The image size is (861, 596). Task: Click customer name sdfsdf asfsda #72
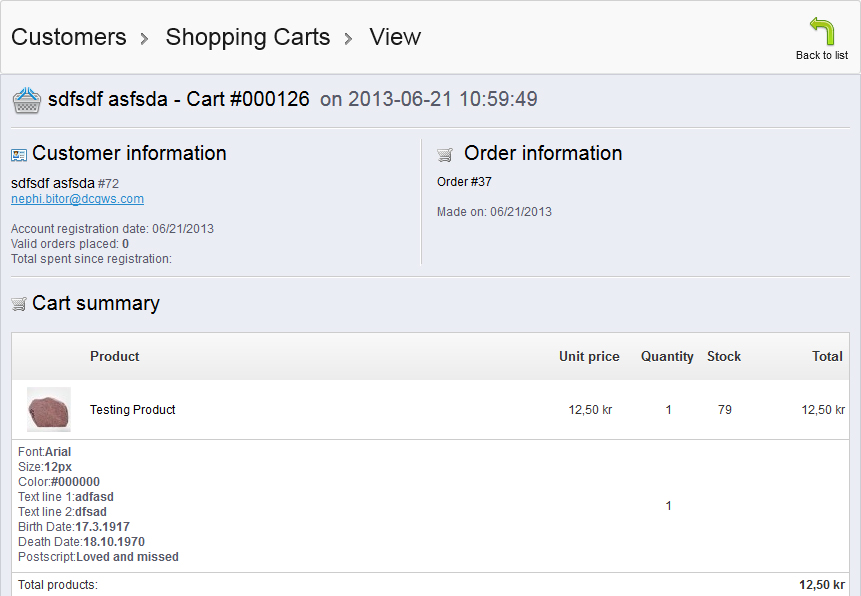(64, 183)
